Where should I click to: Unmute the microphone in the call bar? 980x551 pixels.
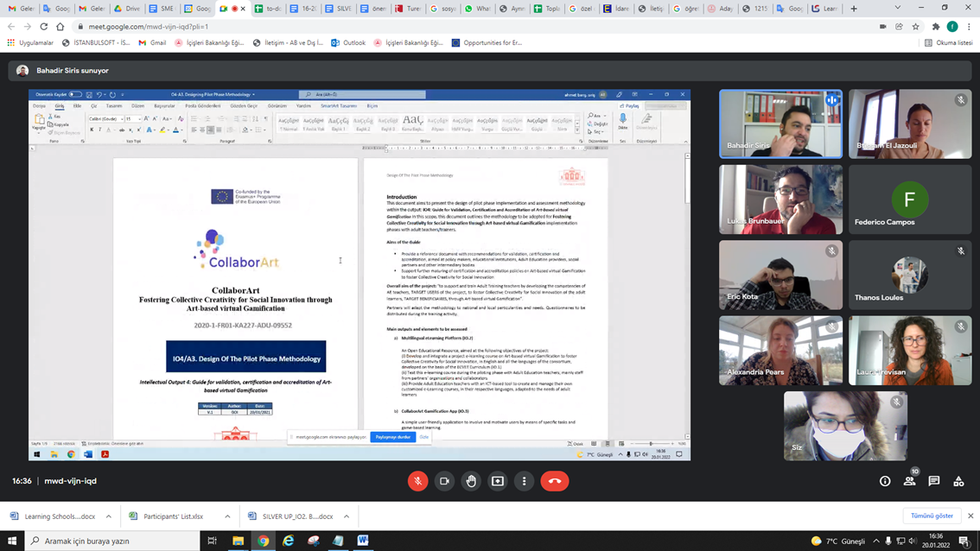pyautogui.click(x=417, y=481)
